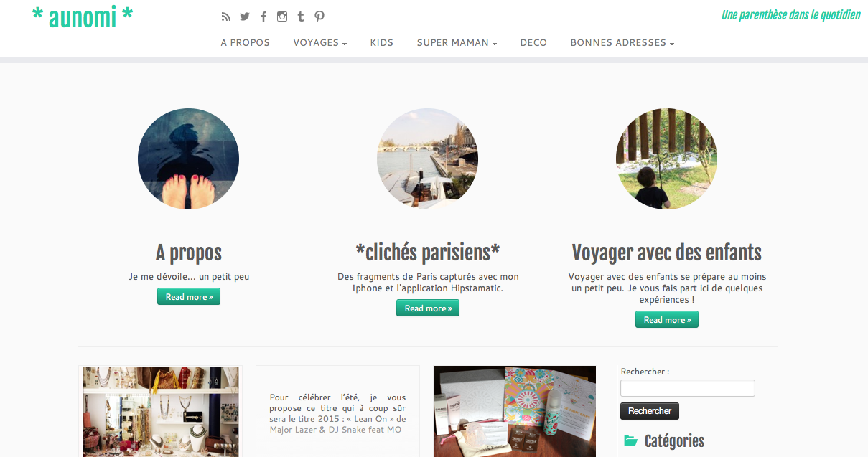
Task: Click the Catégories folder icon
Action: click(630, 440)
